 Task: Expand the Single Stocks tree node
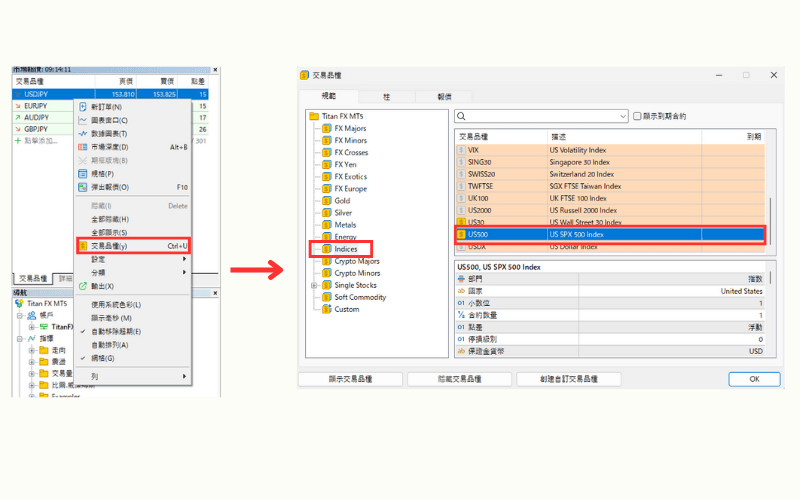tap(314, 285)
